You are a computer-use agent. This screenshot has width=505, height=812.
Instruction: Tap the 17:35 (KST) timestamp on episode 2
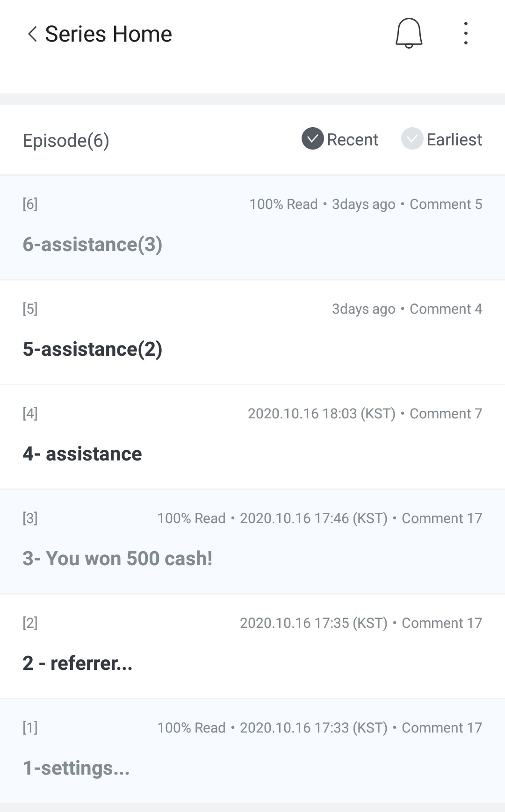(x=314, y=623)
